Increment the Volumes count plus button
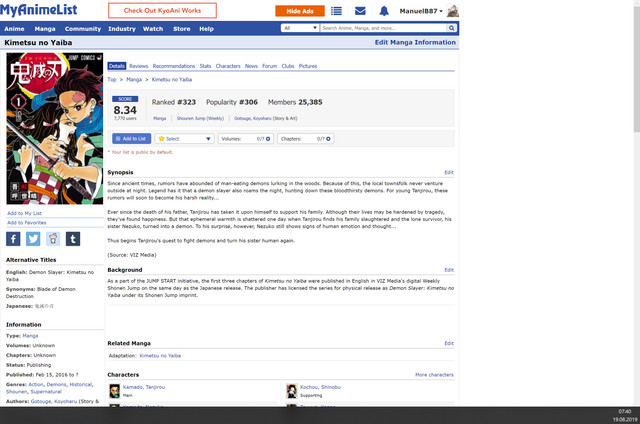 (268, 139)
